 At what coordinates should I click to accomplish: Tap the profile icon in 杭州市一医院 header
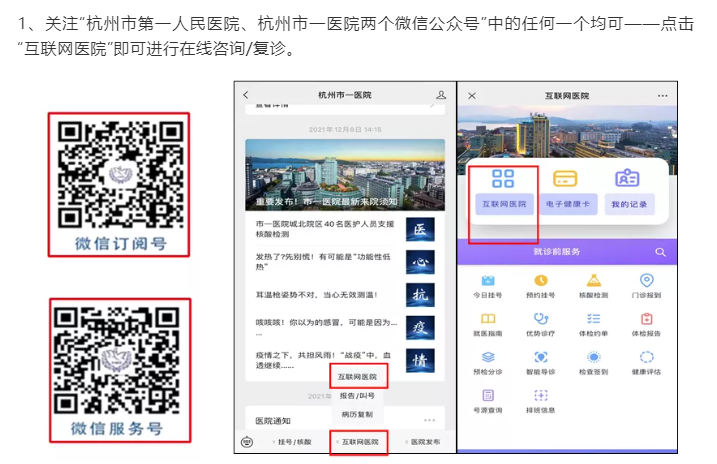(x=441, y=95)
